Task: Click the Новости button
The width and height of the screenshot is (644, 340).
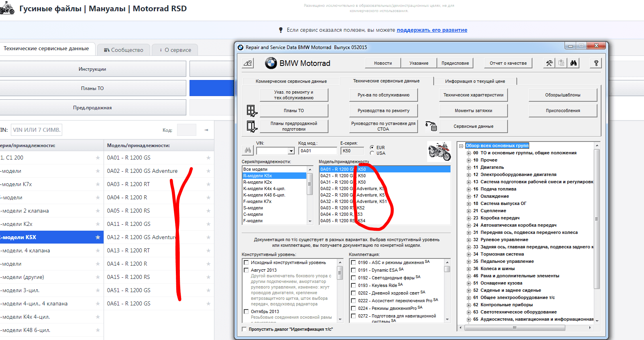Action: 383,63
